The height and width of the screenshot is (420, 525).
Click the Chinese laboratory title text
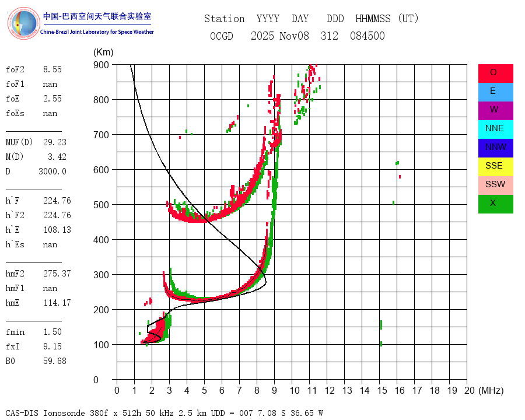coord(97,16)
